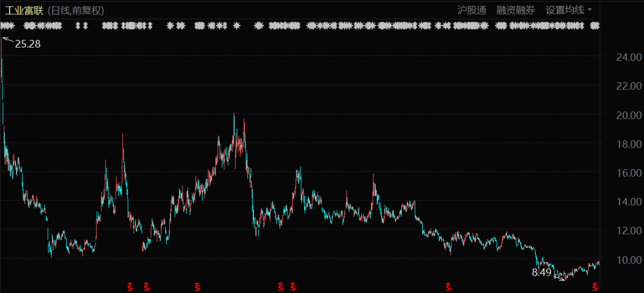The height and width of the screenshot is (293, 644).
Task: Click the rightmost red dividend marker
Action: [x=595, y=287]
